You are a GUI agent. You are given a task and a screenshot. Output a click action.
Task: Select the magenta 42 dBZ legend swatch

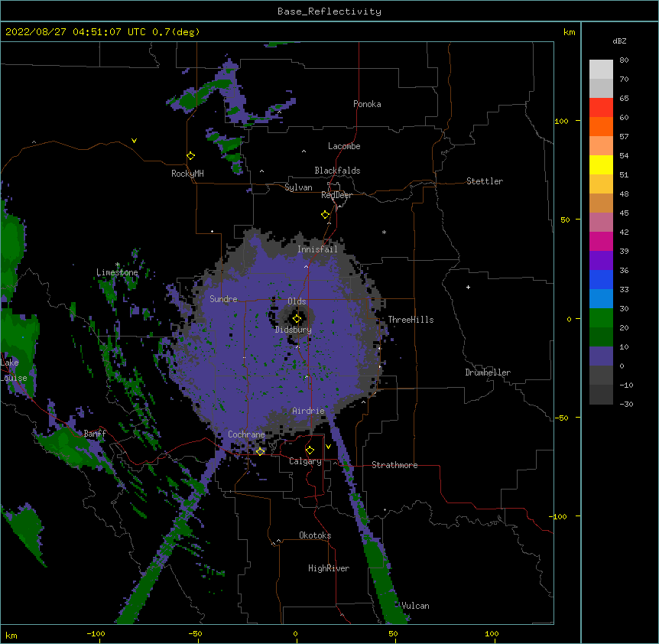click(601, 241)
